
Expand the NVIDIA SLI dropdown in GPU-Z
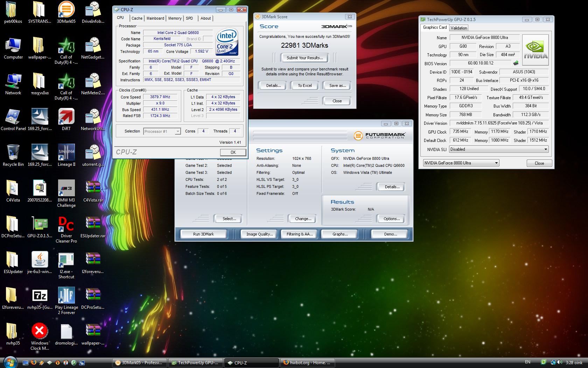click(x=545, y=149)
